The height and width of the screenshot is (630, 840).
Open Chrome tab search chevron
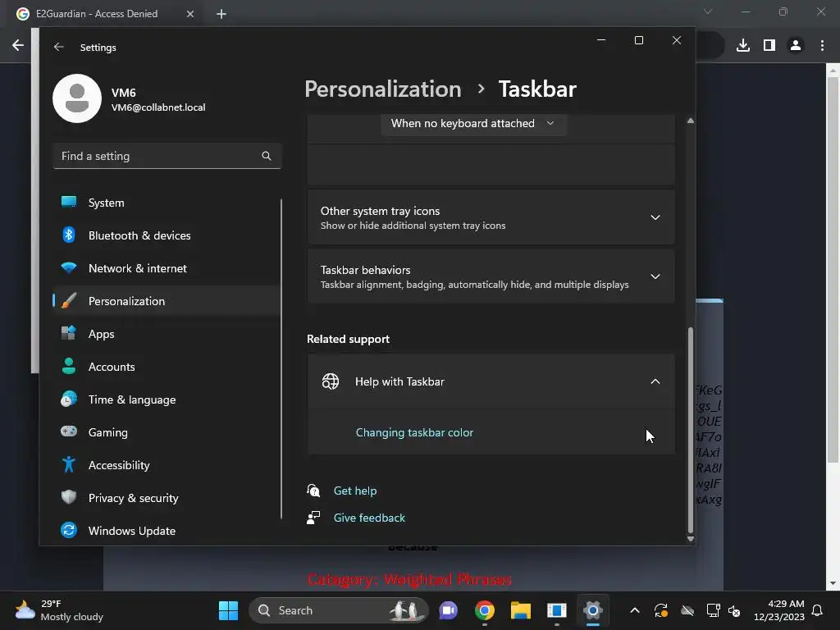[x=708, y=11]
